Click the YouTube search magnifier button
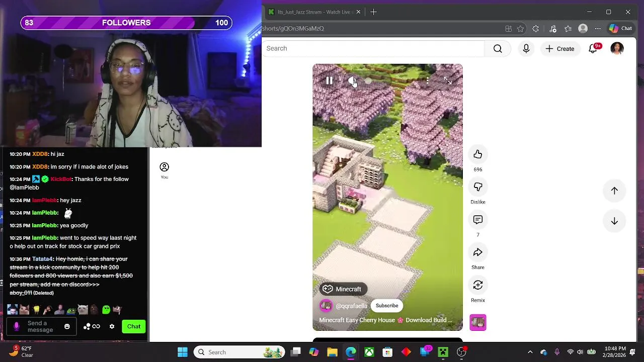The height and width of the screenshot is (362, 644). [498, 48]
